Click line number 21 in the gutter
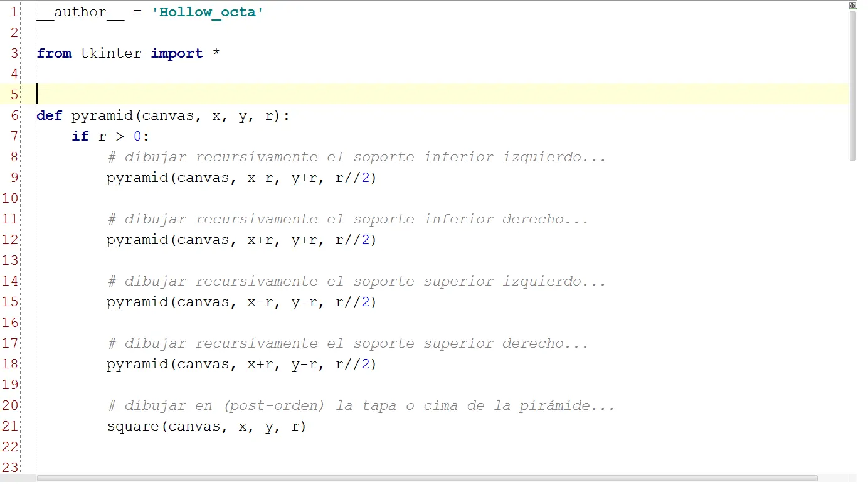This screenshot has height=492, width=868. point(10,426)
